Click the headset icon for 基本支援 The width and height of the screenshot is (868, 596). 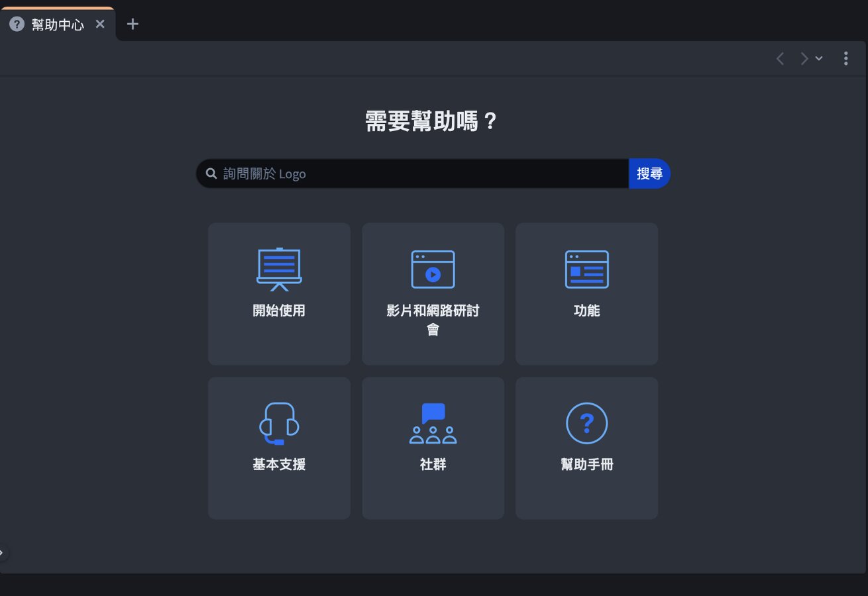(x=279, y=423)
